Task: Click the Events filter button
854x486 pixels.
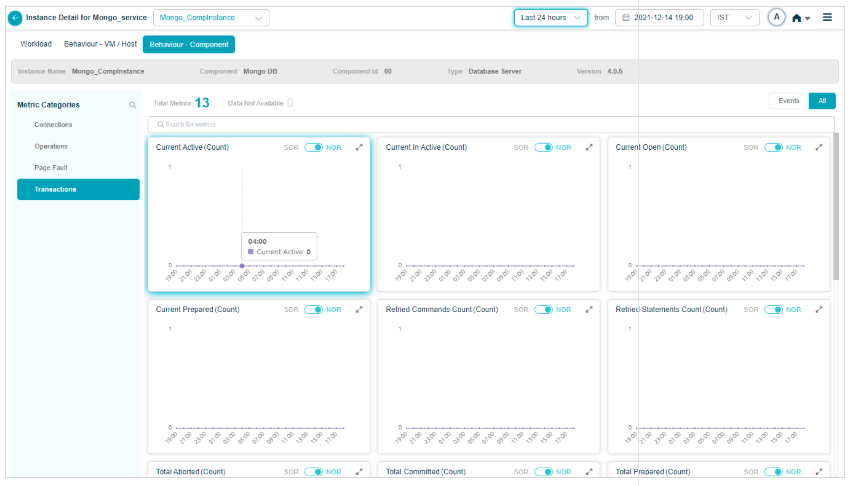Action: [788, 101]
